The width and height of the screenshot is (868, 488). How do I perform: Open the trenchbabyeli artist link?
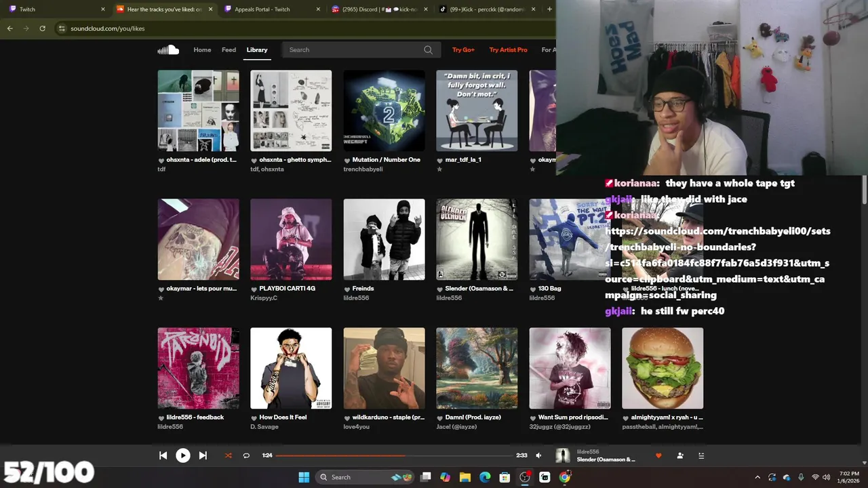tap(363, 169)
